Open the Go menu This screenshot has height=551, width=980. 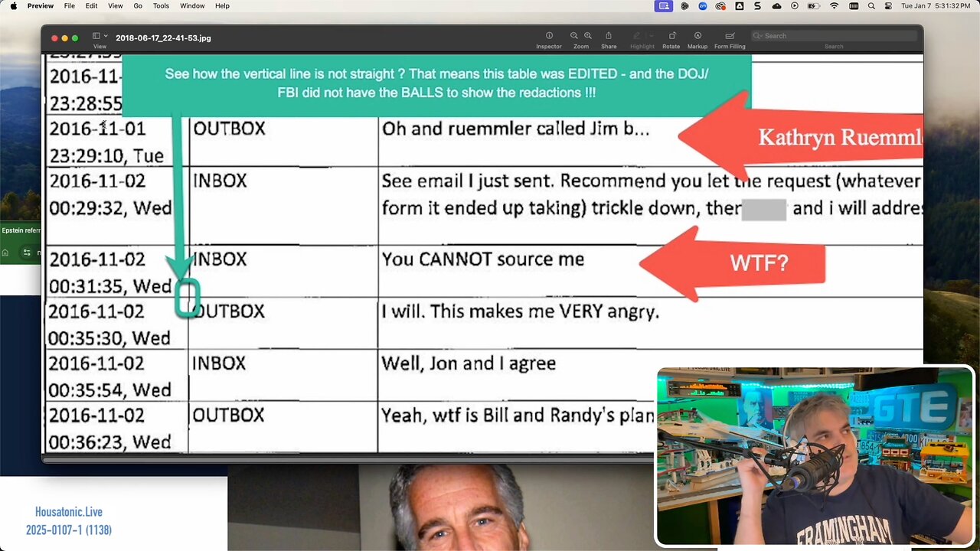[x=138, y=6]
